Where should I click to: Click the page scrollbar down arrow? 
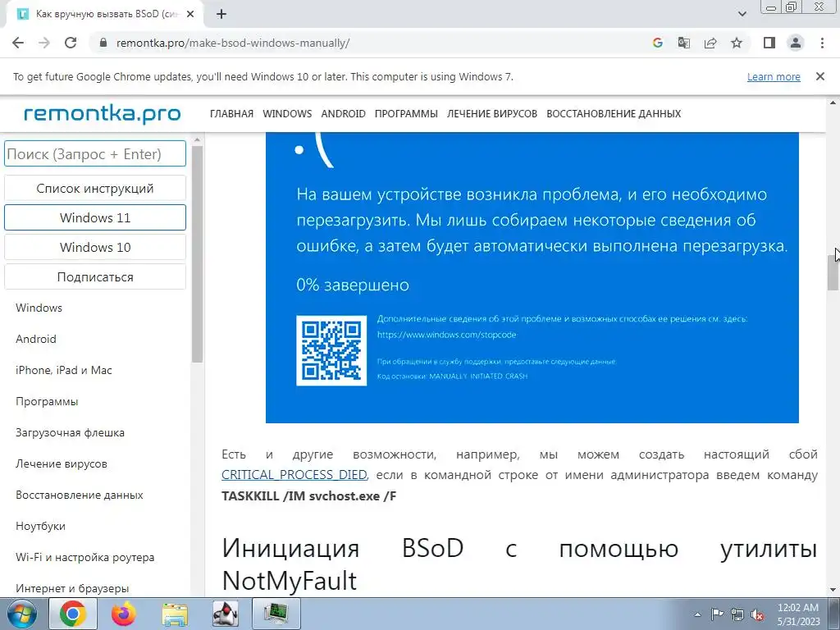click(833, 590)
